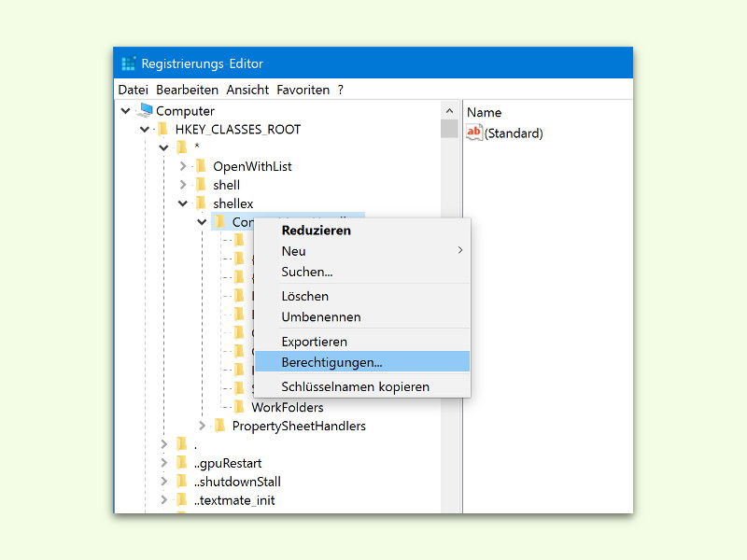
Task: Select the ..textmate_init key label
Action: click(234, 500)
